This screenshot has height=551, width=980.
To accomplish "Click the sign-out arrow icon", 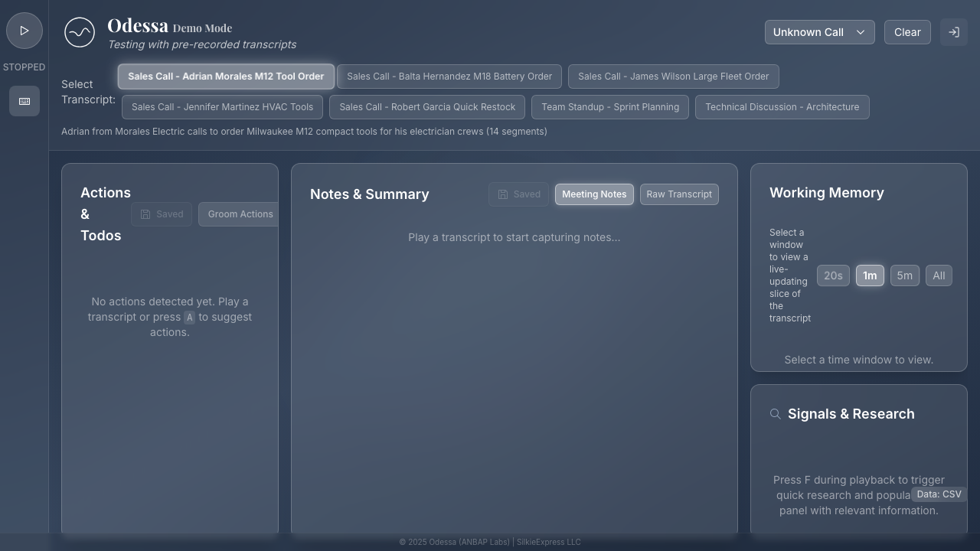I will pos(953,32).
